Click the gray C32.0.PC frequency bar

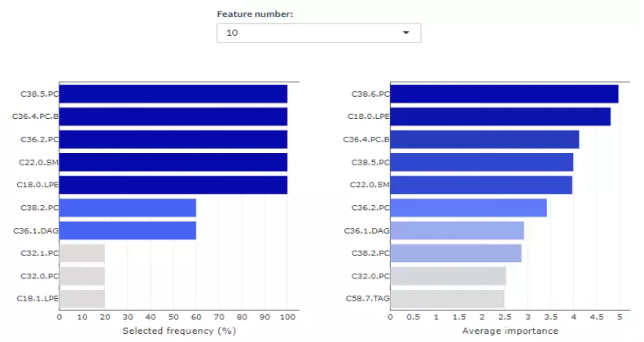81,276
